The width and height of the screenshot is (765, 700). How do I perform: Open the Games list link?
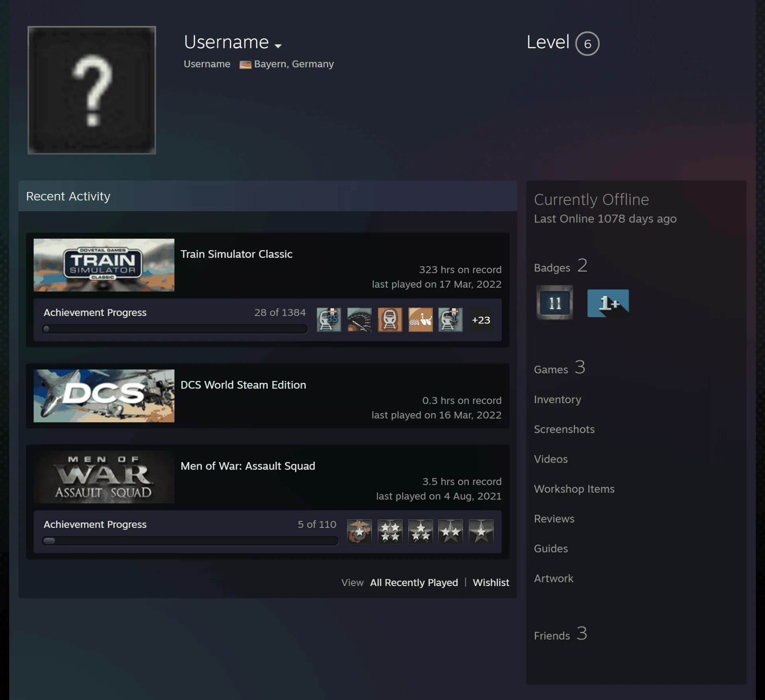click(x=559, y=368)
